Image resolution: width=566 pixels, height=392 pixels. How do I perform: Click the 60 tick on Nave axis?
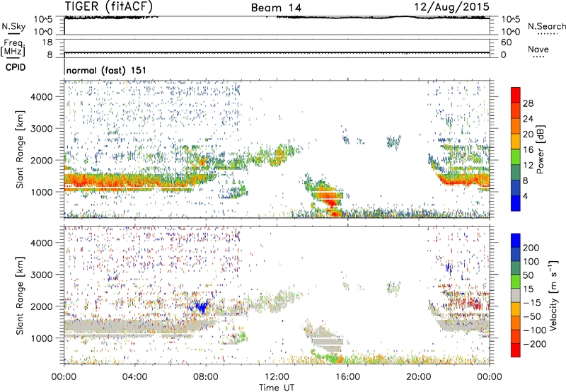point(507,42)
